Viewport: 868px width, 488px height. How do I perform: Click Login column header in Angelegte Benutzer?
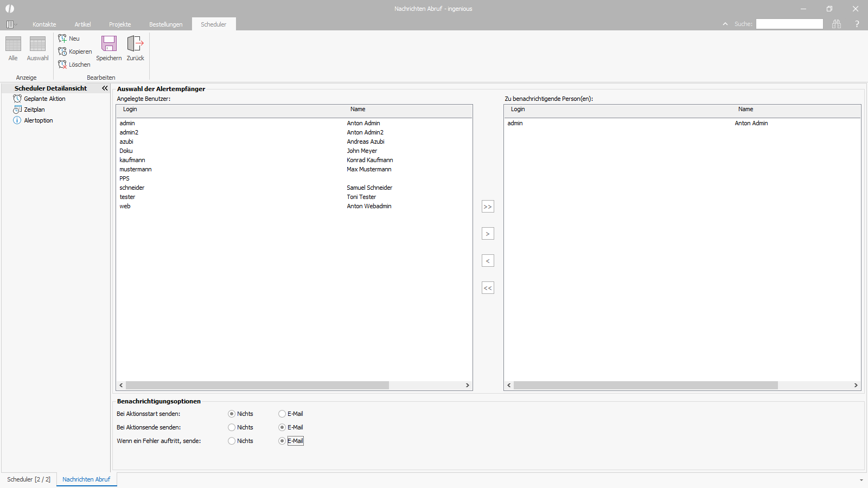pos(130,109)
